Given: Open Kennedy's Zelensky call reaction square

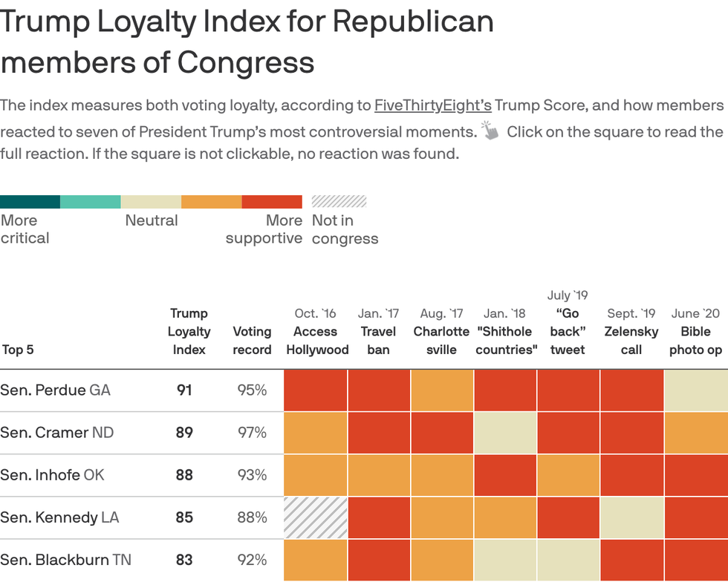Looking at the screenshot, I should (631, 518).
